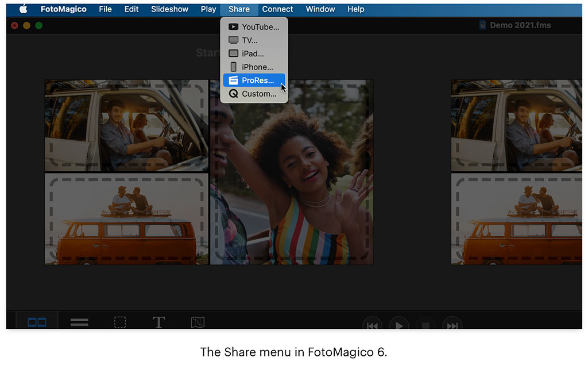The width and height of the screenshot is (588, 365).
Task: Choose iPad... in the Share menu
Action: pyautogui.click(x=254, y=53)
